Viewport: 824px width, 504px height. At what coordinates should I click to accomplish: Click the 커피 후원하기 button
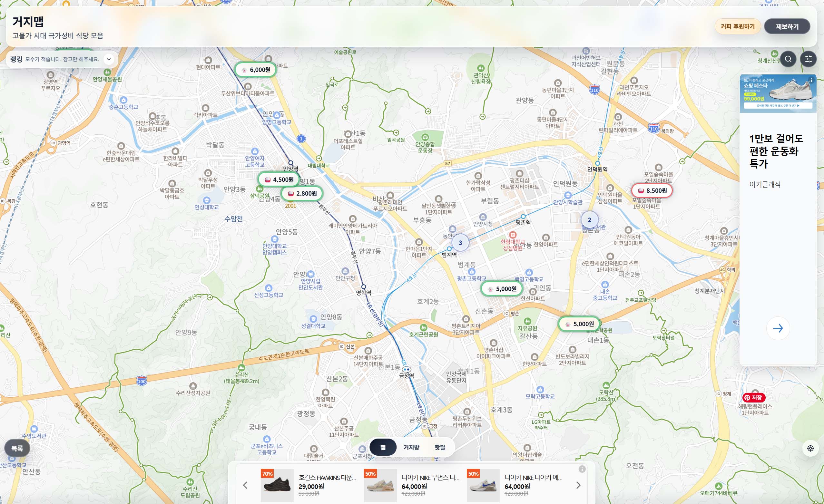tap(737, 26)
